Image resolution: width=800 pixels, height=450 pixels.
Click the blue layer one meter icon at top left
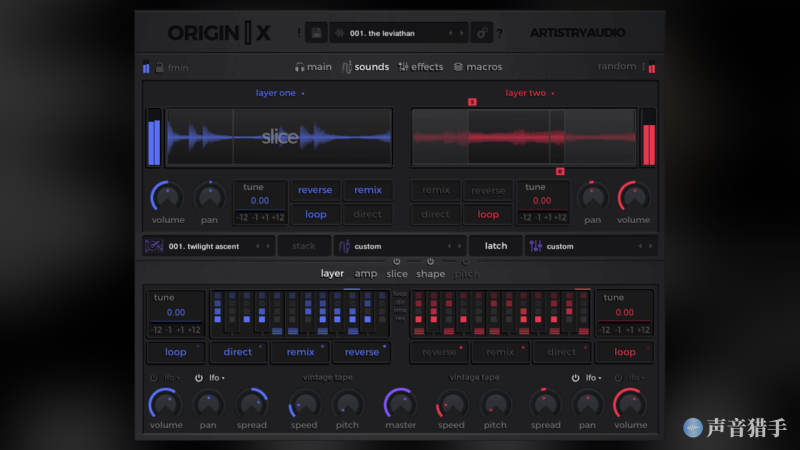(146, 67)
